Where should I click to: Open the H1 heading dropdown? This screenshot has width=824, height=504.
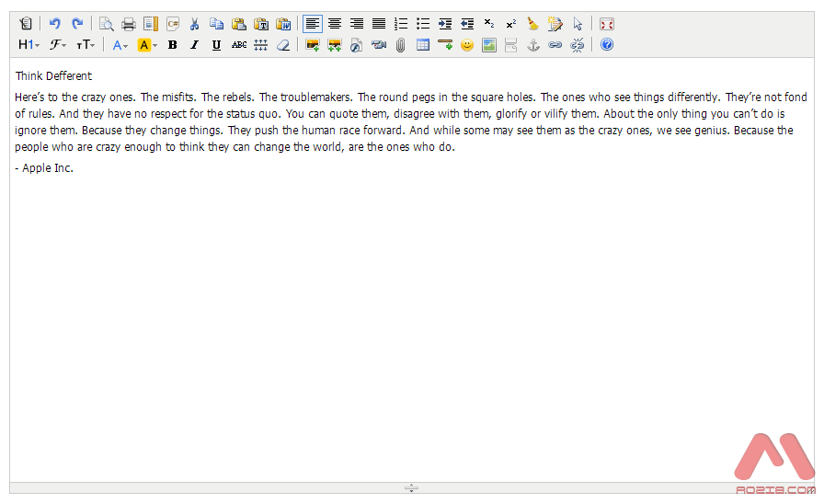click(29, 44)
